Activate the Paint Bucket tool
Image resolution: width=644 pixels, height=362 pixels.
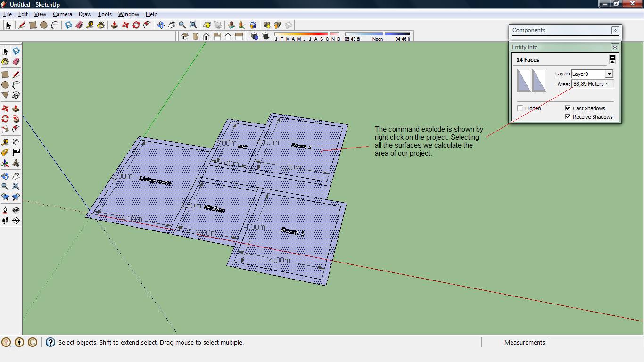[x=6, y=61]
